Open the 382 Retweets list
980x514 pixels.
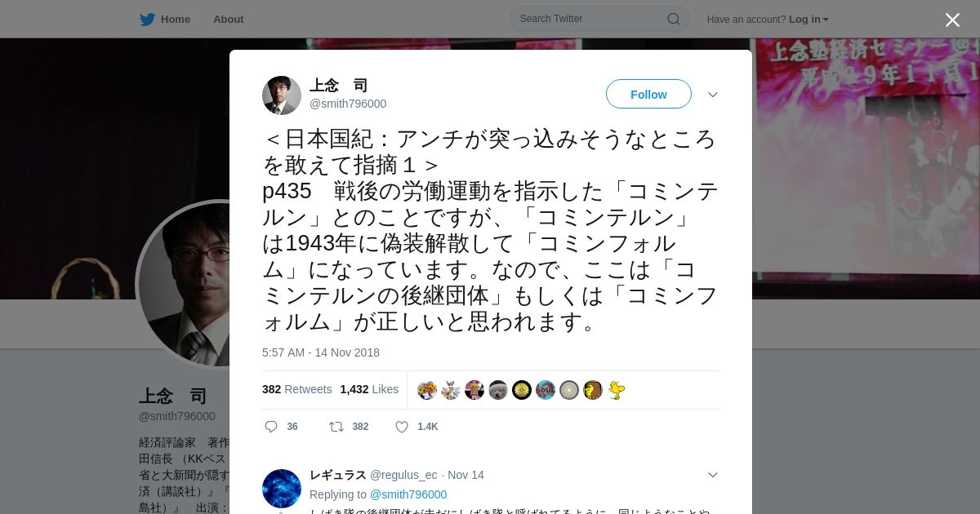[297, 389]
